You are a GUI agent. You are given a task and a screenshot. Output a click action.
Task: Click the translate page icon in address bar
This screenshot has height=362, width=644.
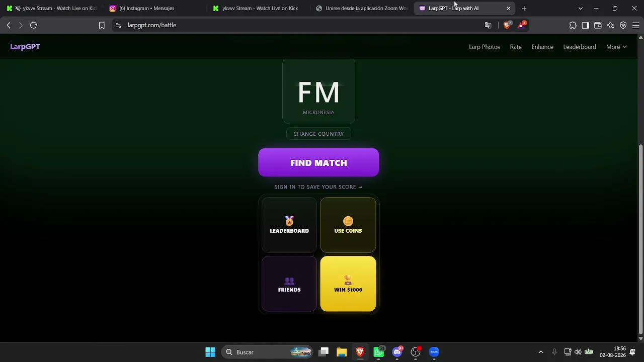click(x=488, y=25)
